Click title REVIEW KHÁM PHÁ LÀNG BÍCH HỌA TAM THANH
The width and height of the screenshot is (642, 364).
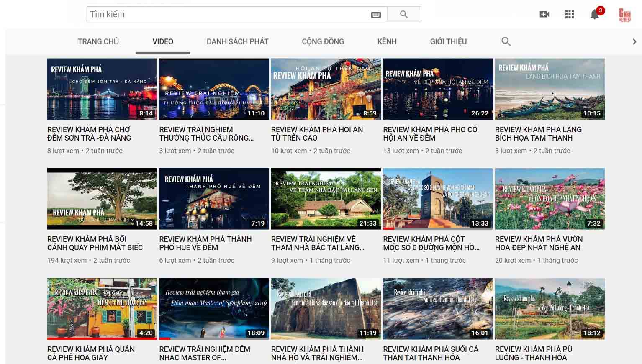point(538,134)
